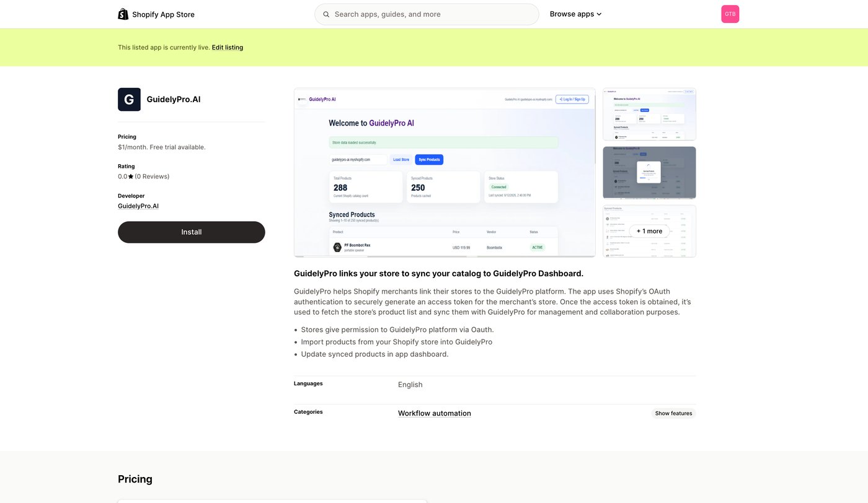
Task: Click the Shopify bag logo icon
Action: tap(123, 14)
